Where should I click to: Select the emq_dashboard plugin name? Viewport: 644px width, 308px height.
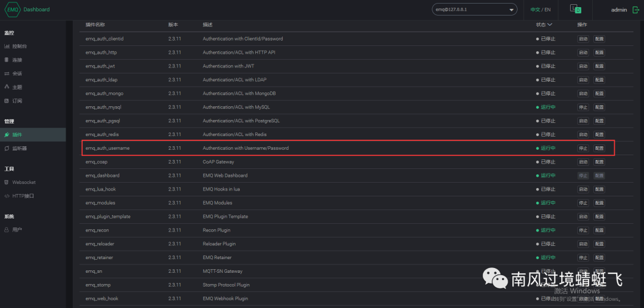coord(103,175)
